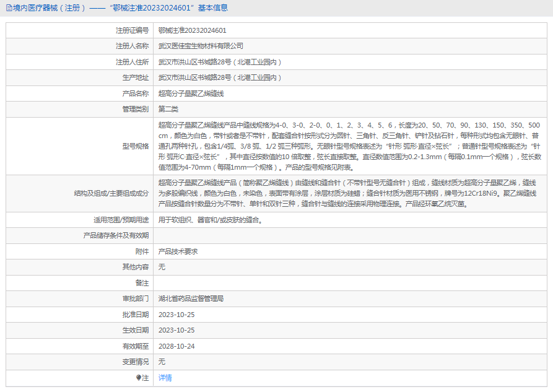Click the bullet icon beside 注 label
Screen dimensions: 553x392
click(139, 378)
